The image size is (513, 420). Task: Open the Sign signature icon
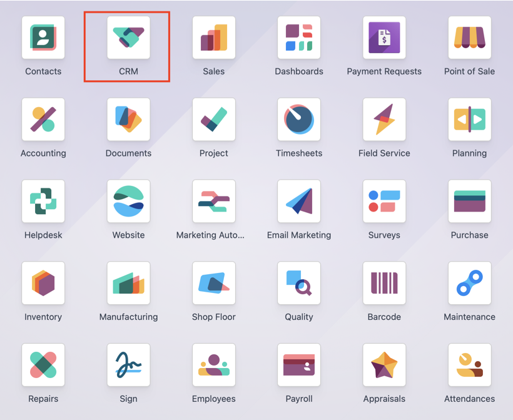coord(129,365)
